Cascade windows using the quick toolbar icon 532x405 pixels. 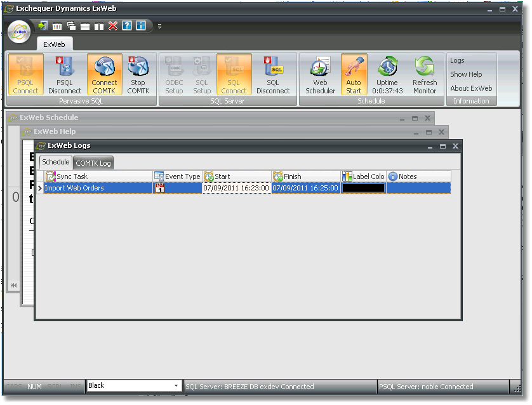point(71,26)
